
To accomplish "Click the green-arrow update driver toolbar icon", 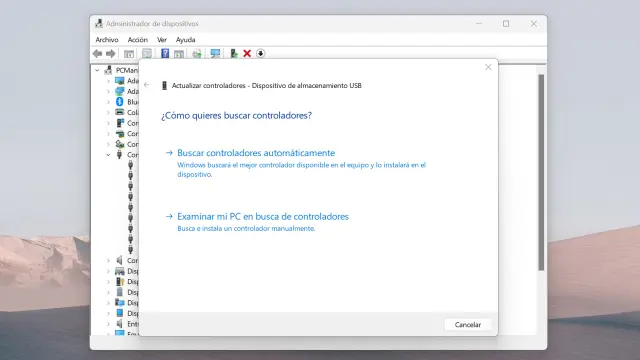I will click(x=233, y=53).
